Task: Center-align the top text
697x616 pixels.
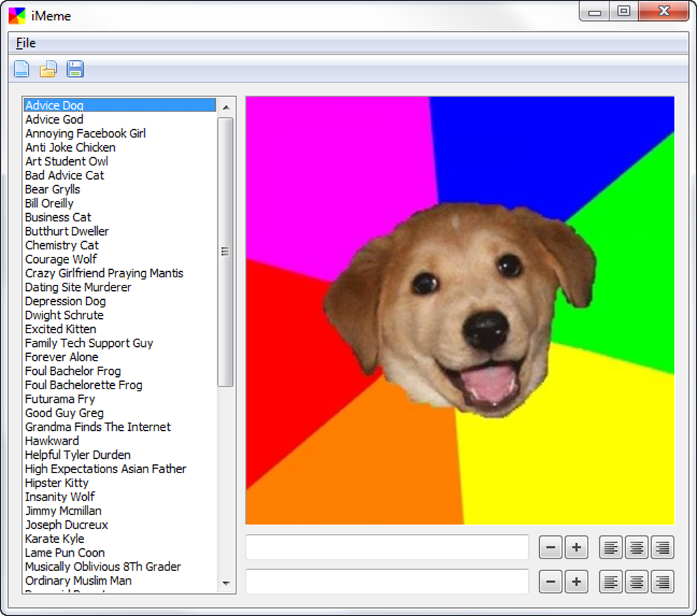Action: pyautogui.click(x=637, y=547)
